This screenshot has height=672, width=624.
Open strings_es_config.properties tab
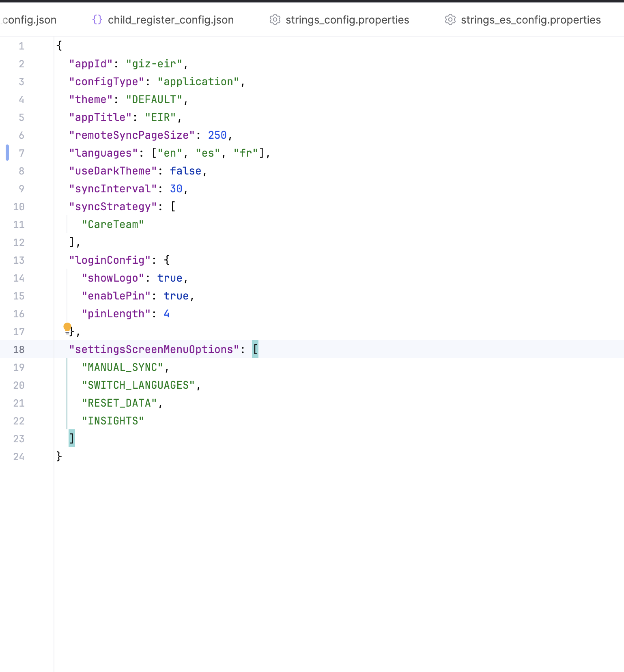(531, 20)
